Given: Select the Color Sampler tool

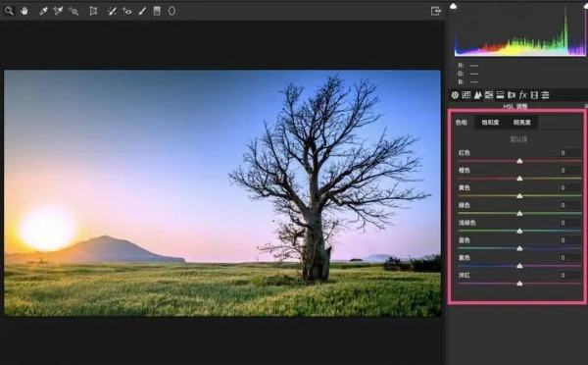Looking at the screenshot, I should [58, 11].
